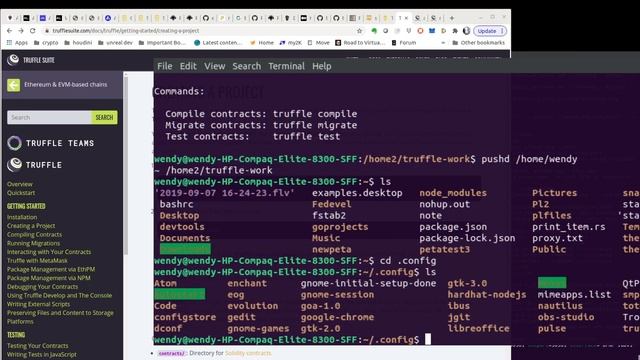Open Writing Tests in JavaScript link
Screen dimensions: 640x360
click(x=42, y=354)
